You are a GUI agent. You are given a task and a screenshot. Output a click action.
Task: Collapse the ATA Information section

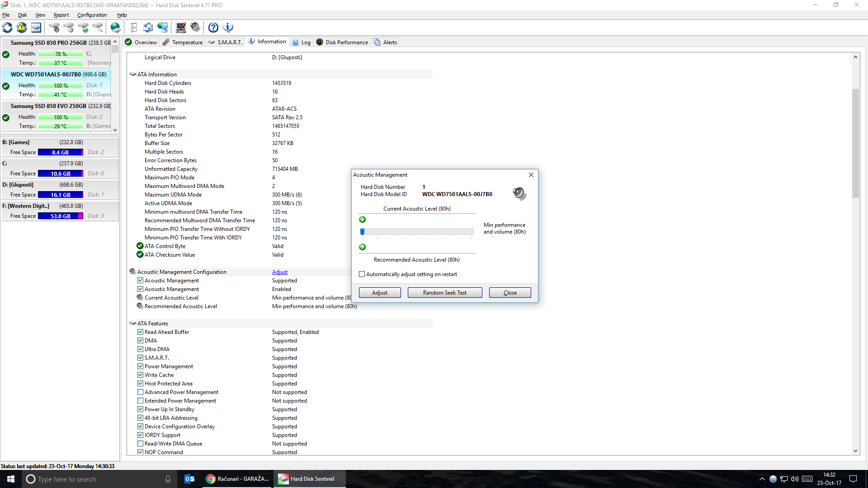click(133, 75)
